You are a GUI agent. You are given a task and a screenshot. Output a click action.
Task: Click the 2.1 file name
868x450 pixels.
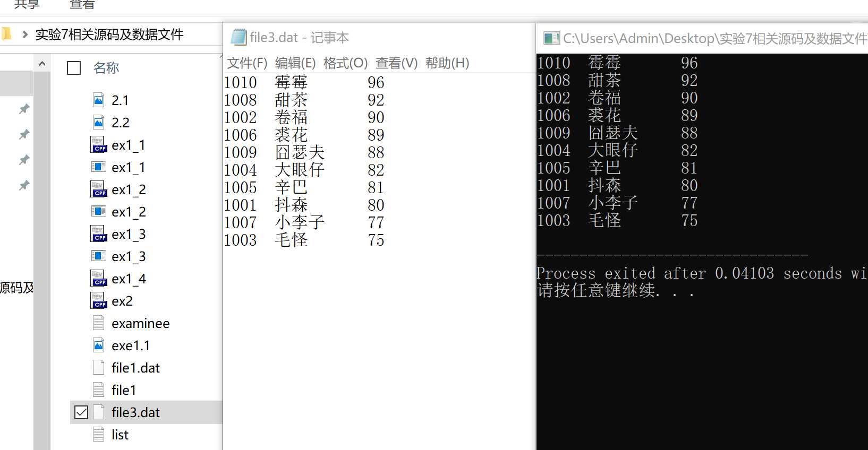[120, 100]
